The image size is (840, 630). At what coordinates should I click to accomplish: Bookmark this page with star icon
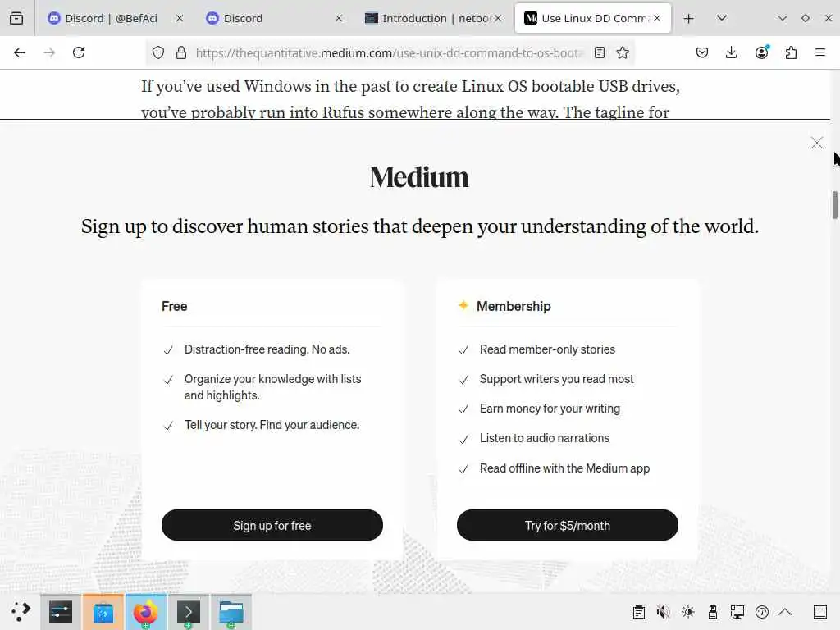623,52
